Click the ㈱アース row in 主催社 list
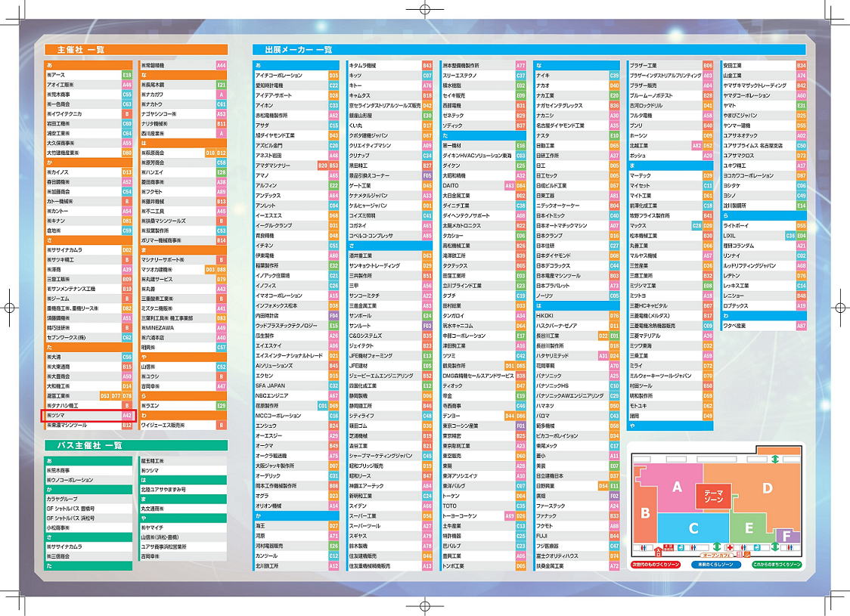850x616 pixels. click(89, 75)
